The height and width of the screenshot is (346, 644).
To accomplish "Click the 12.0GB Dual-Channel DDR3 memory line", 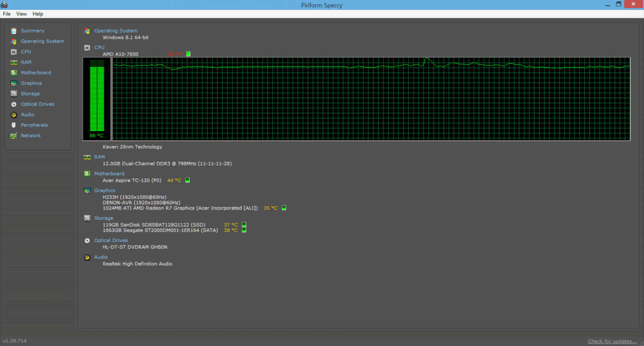I will tap(167, 164).
